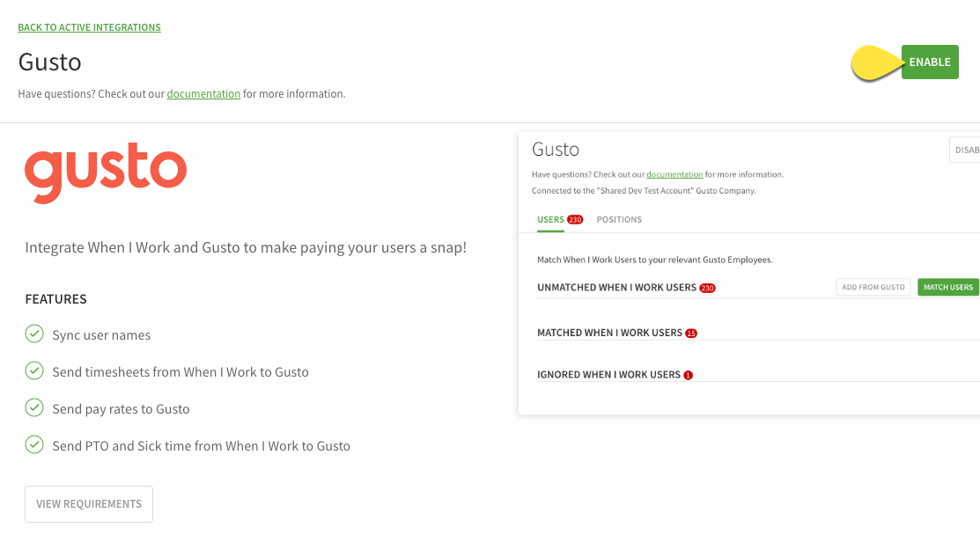Click the red 15 badge on Matched users
980x550 pixels.
(691, 334)
